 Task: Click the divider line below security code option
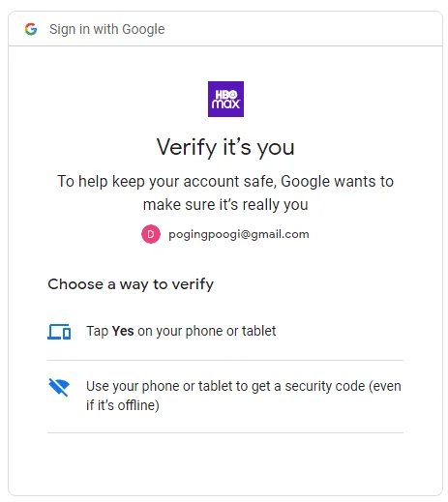tap(225, 432)
